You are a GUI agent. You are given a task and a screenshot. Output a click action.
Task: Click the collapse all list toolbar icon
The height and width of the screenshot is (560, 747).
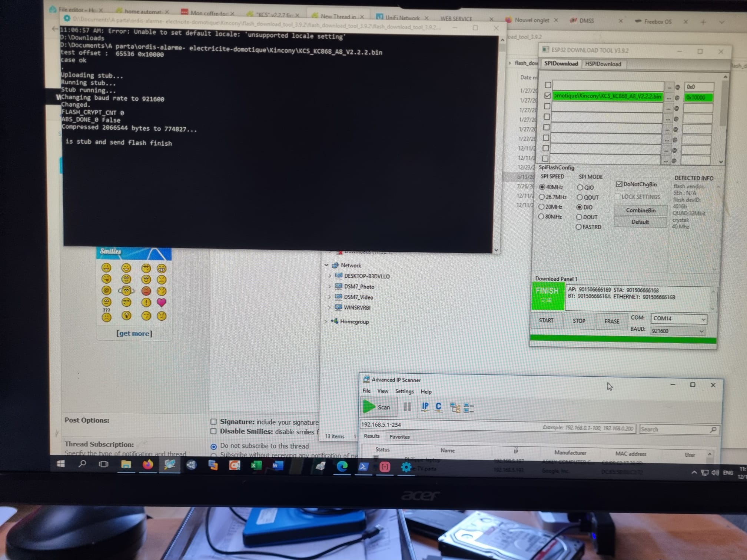click(469, 408)
